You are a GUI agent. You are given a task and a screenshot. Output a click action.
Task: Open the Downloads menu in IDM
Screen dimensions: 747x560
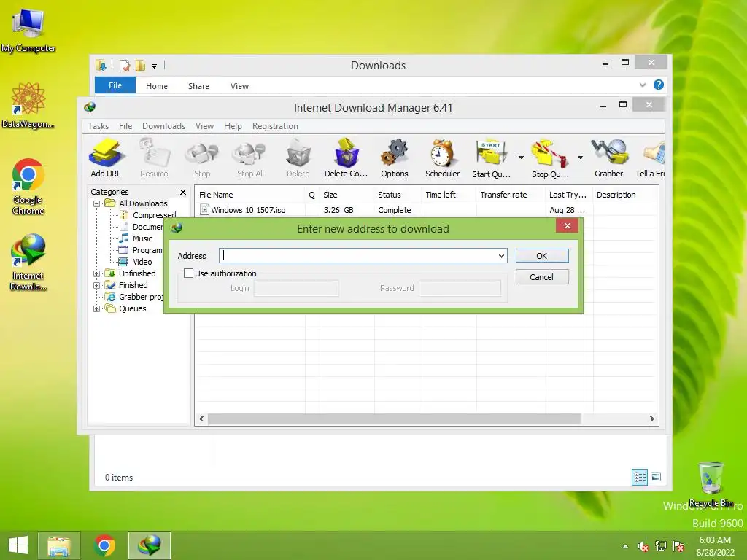(163, 126)
